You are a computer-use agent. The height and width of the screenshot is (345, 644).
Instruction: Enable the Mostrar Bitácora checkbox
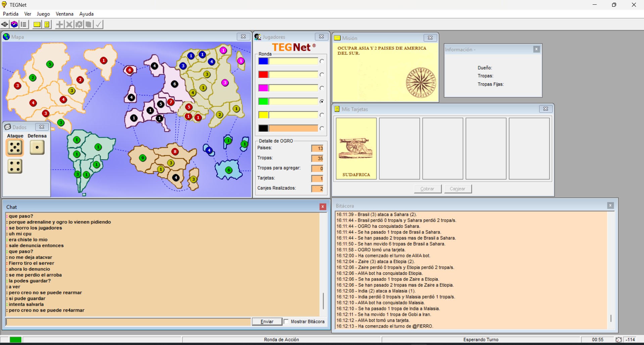286,321
